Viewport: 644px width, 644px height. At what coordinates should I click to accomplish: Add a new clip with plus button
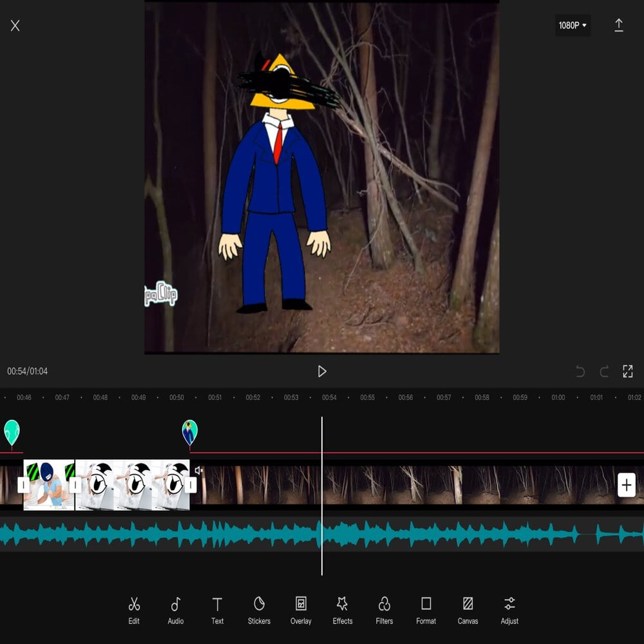627,485
